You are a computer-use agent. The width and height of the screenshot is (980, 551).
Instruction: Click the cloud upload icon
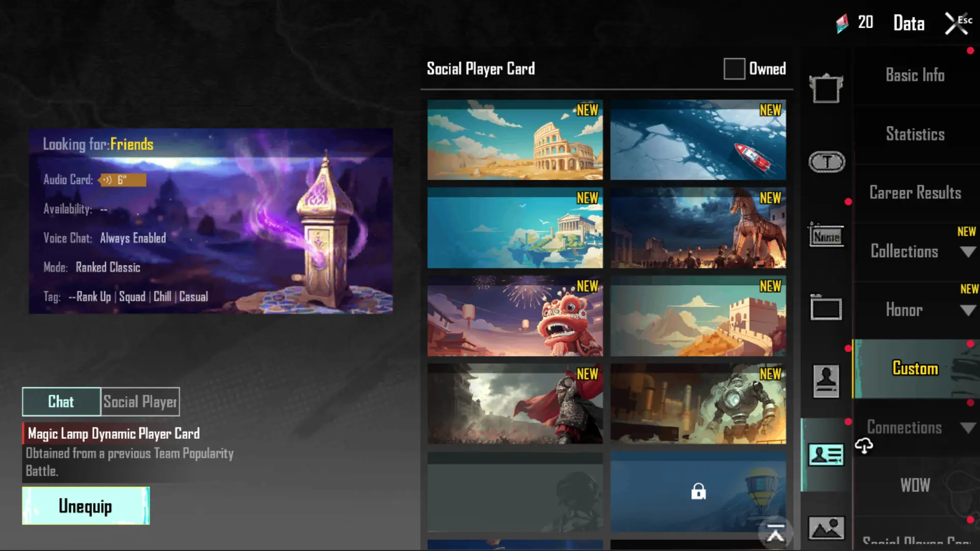(x=864, y=445)
